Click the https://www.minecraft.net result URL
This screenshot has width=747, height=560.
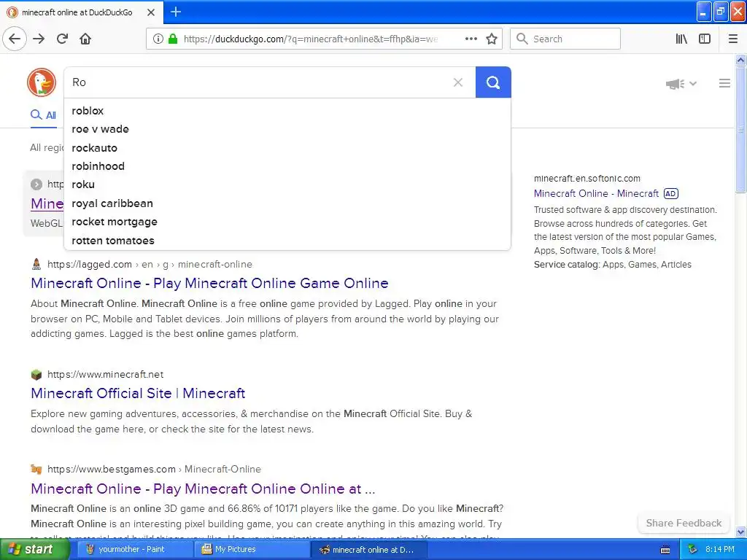tap(105, 374)
